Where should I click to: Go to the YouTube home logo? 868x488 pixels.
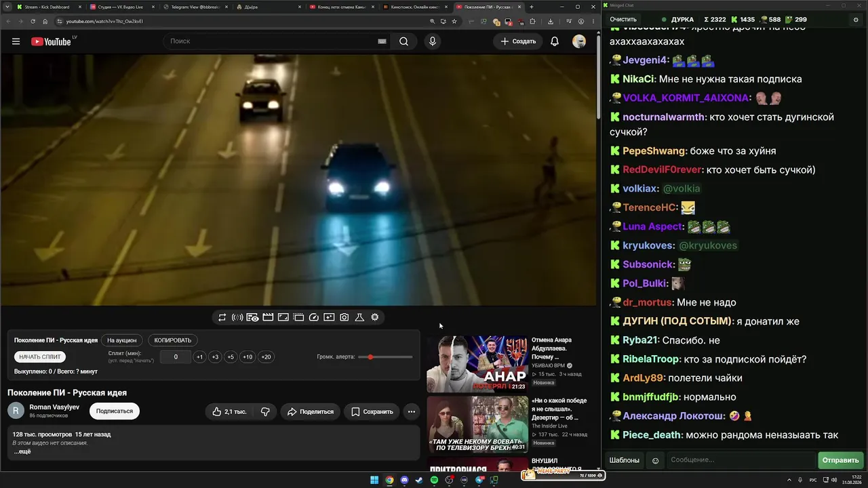pyautogui.click(x=51, y=41)
